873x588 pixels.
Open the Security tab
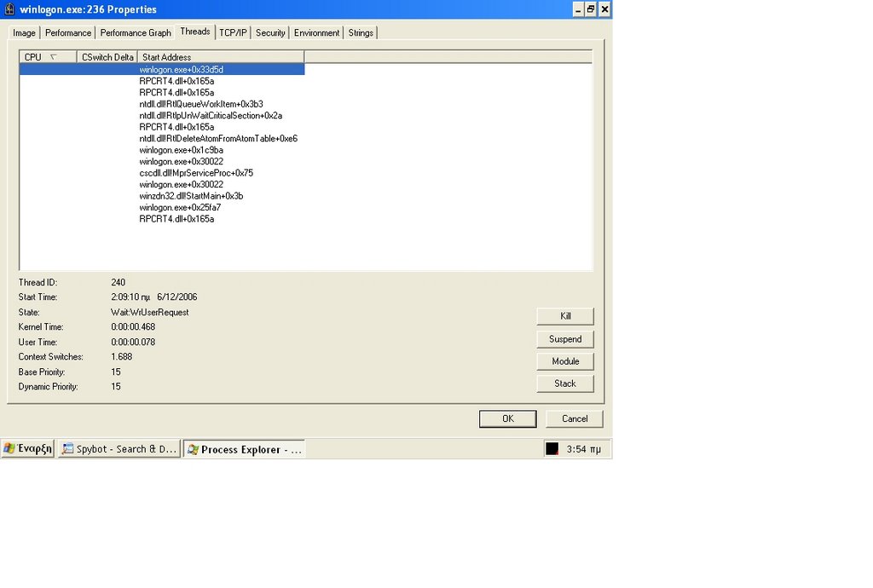click(x=270, y=33)
